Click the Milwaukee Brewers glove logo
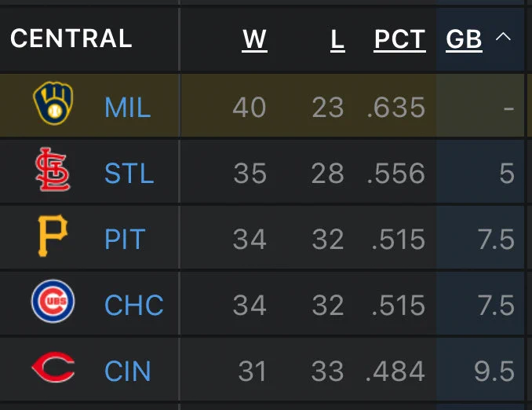 click(53, 103)
